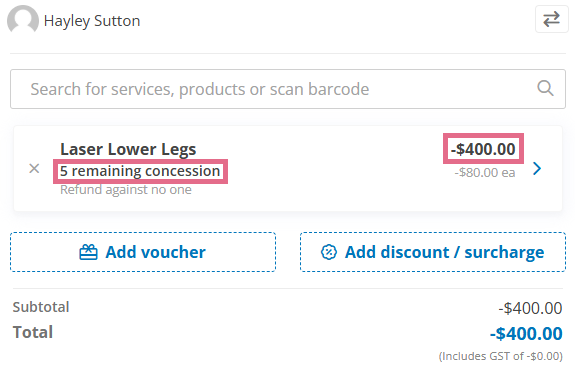Click the percent badge discount icon
575x368 pixels.
(x=329, y=252)
